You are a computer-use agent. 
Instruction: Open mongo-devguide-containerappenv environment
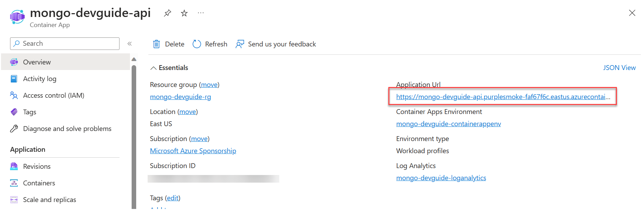(x=448, y=124)
